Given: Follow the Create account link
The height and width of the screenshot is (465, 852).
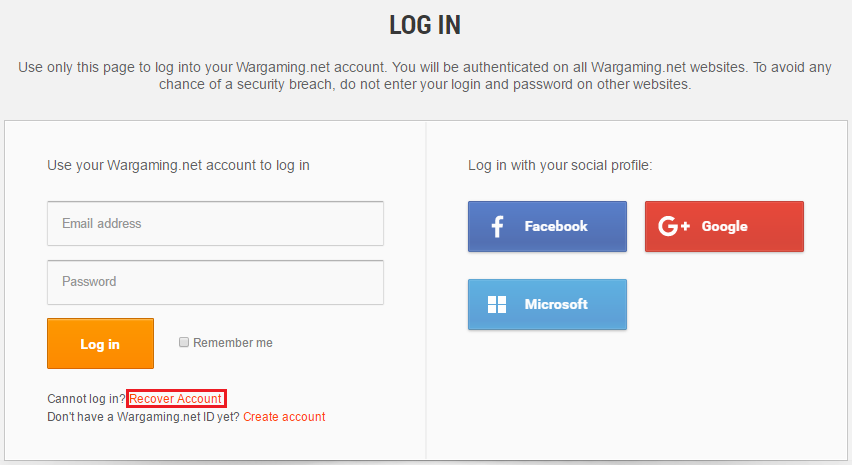Looking at the screenshot, I should (284, 417).
